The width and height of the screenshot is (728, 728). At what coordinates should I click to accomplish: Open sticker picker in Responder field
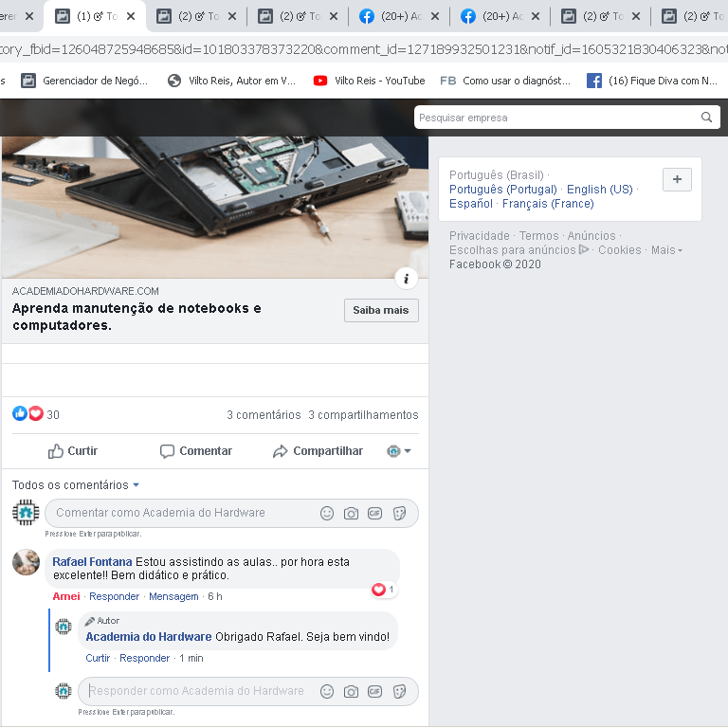(399, 691)
